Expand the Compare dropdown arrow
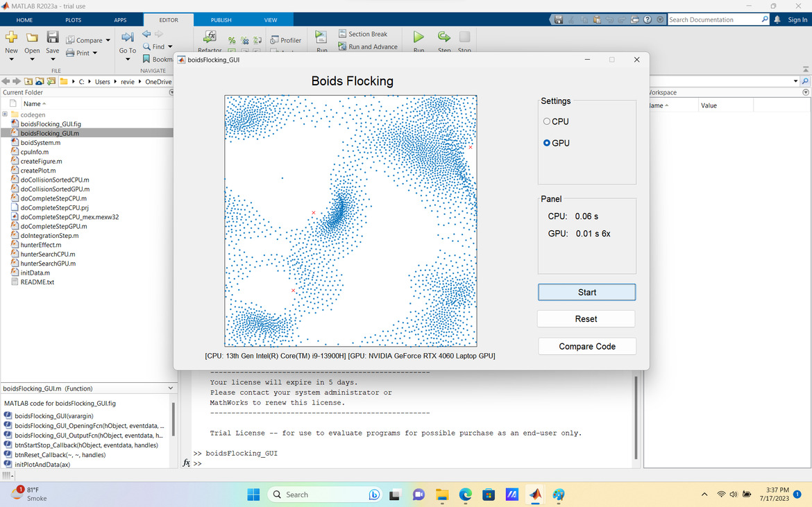 coord(108,40)
